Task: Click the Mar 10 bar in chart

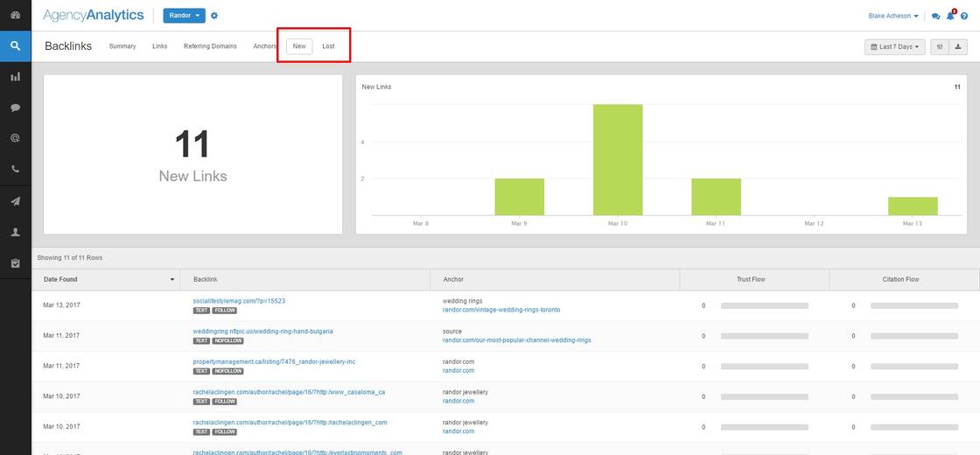Action: 618,160
